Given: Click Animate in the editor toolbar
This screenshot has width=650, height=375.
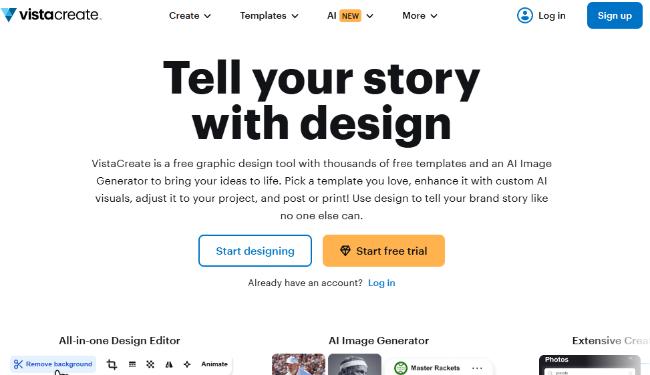Looking at the screenshot, I should pyautogui.click(x=214, y=364).
